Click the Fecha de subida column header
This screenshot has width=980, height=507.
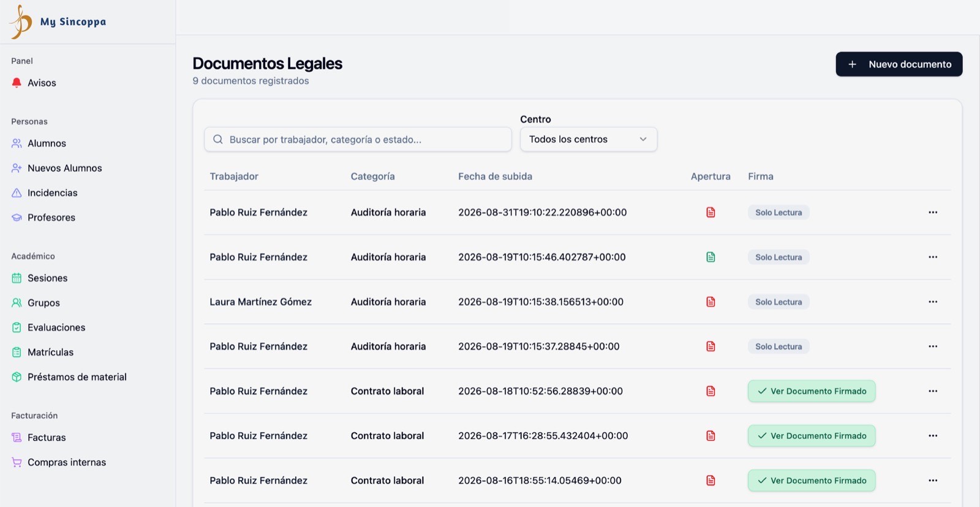pyautogui.click(x=495, y=177)
